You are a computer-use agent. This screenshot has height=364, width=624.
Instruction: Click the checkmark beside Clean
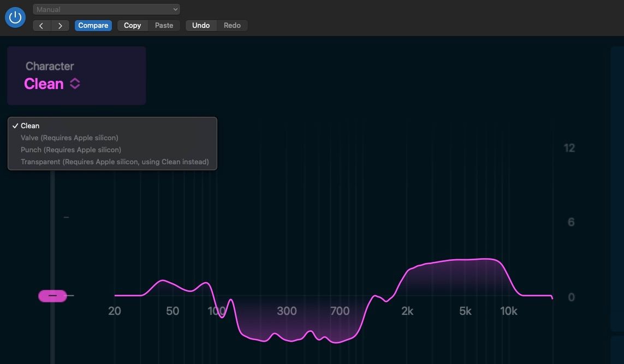(x=15, y=126)
